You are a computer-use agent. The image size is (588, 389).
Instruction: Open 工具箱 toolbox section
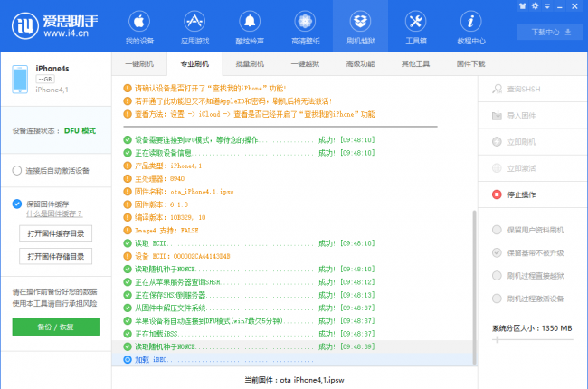click(415, 27)
